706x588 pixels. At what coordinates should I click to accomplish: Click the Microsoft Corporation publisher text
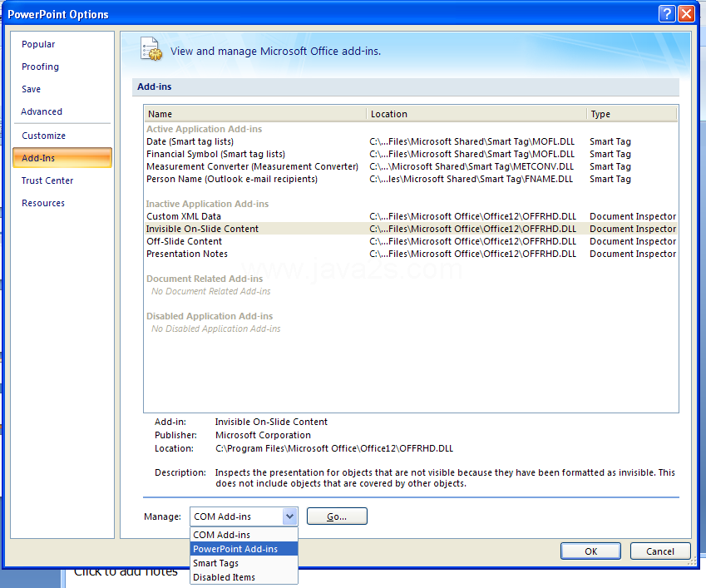263,435
